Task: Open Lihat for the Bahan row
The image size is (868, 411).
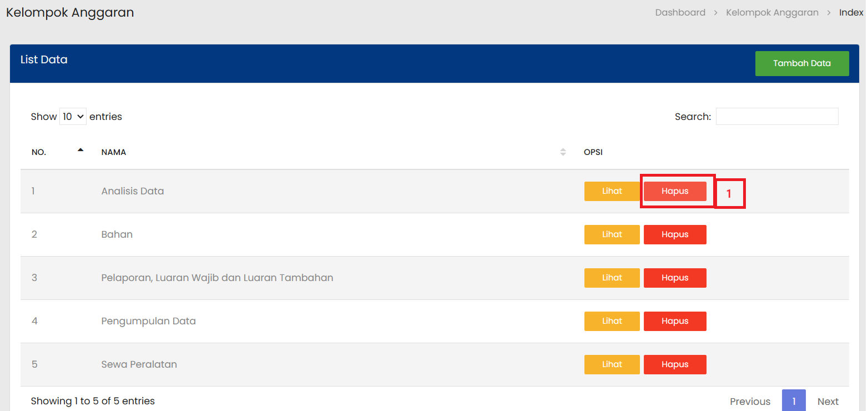Action: [612, 234]
